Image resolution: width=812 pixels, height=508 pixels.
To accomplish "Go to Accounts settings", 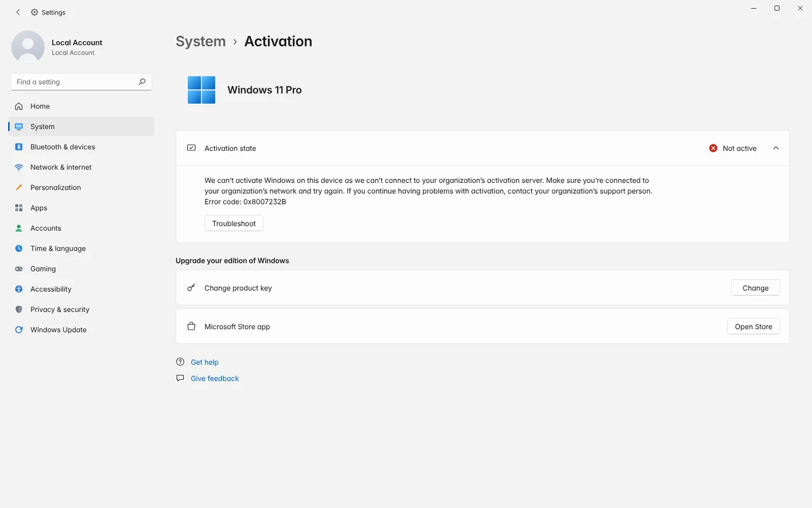I will [81, 228].
